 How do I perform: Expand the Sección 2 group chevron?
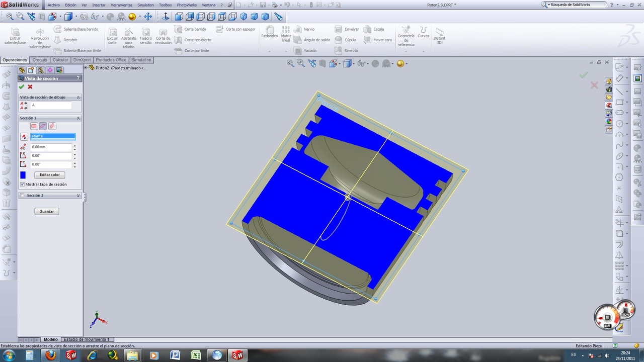point(78,196)
